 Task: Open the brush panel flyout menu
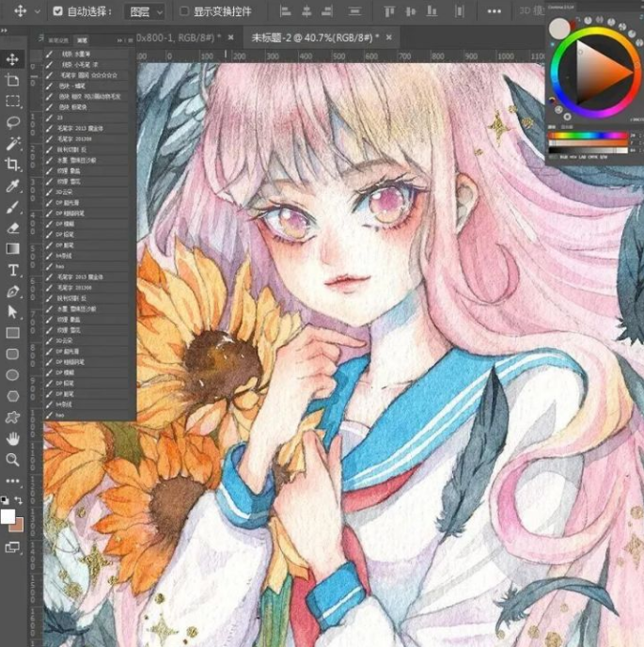coord(131,40)
